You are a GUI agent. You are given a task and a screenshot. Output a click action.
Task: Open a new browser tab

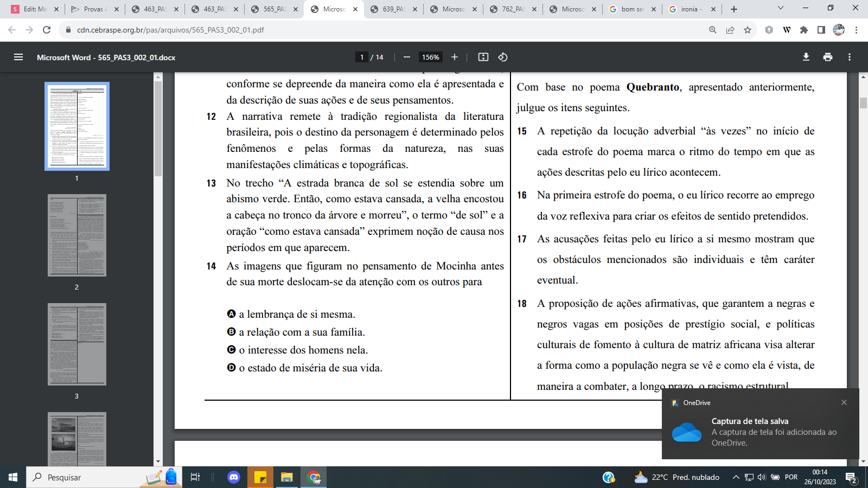(734, 9)
